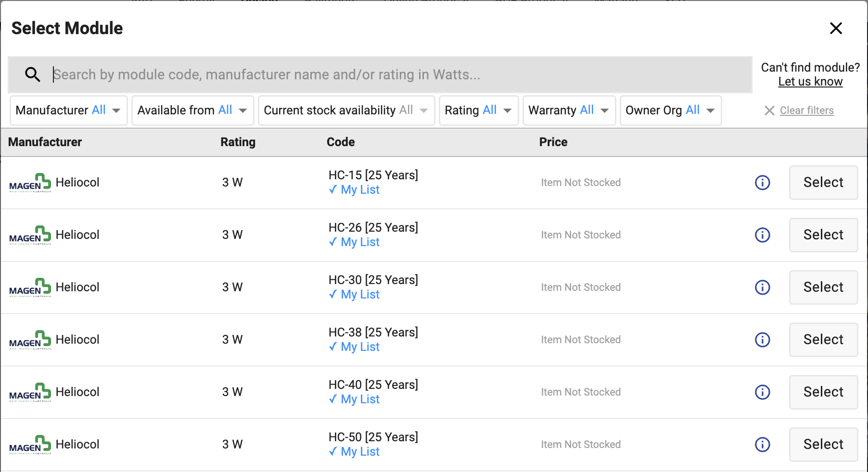
Task: Click the X icon beside Clear filters
Action: pyautogui.click(x=769, y=111)
